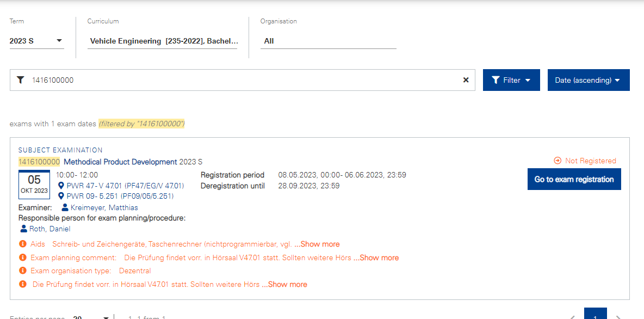Open room PWR 47- V 47.01 location
The image size is (644, 319).
125,186
